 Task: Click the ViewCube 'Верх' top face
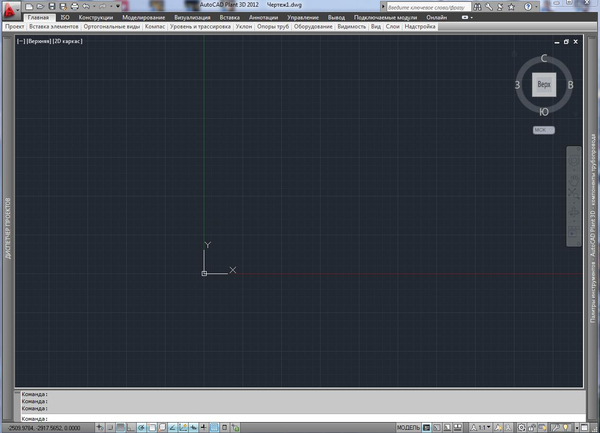click(543, 87)
